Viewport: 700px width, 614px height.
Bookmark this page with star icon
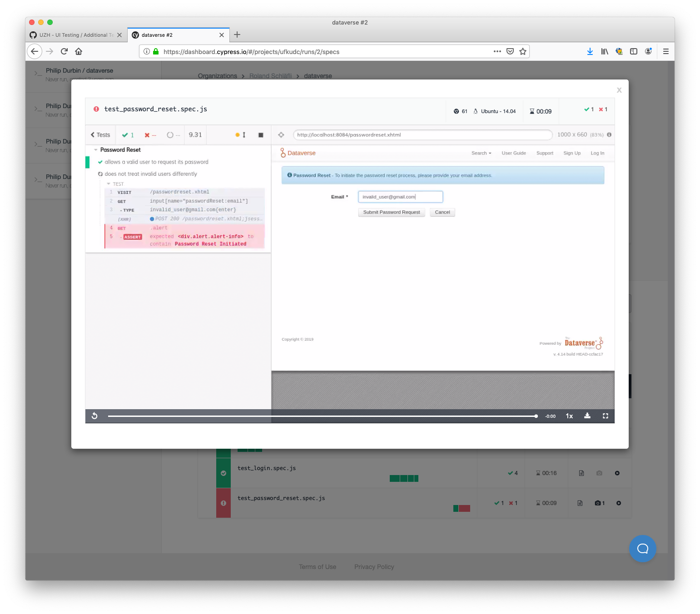point(523,51)
